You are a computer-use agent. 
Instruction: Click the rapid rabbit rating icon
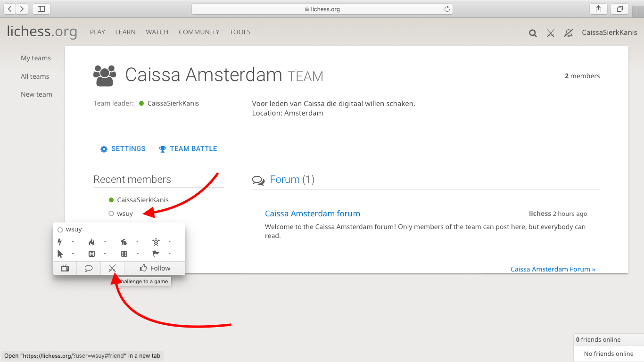pyautogui.click(x=124, y=242)
